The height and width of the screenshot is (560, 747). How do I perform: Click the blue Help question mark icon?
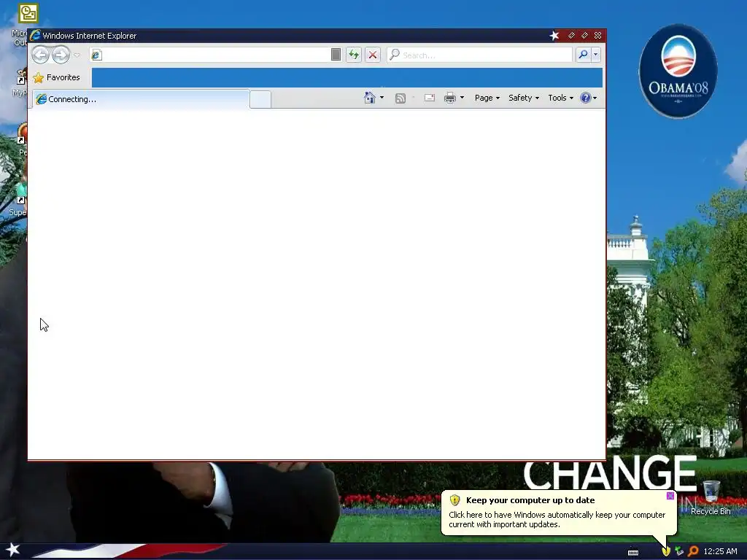[x=586, y=98]
